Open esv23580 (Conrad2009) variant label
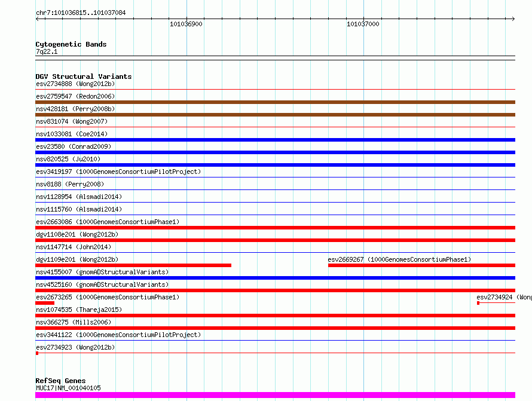Viewport: 532px width, 401px height. [74, 146]
